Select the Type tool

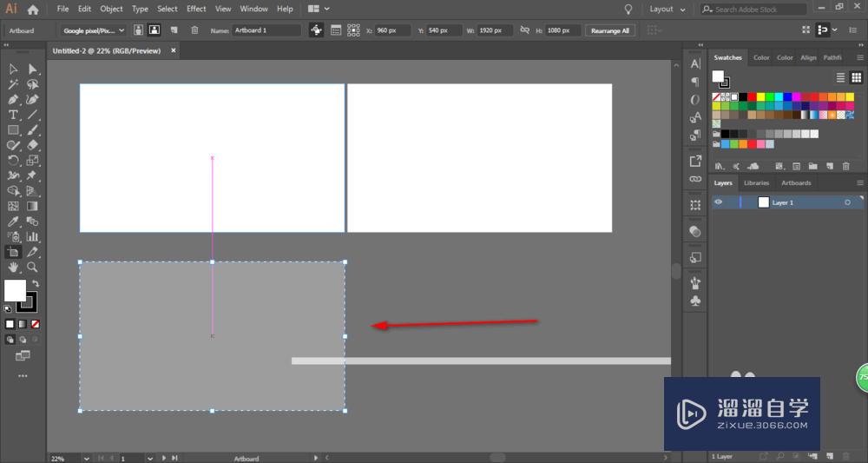pyautogui.click(x=13, y=115)
